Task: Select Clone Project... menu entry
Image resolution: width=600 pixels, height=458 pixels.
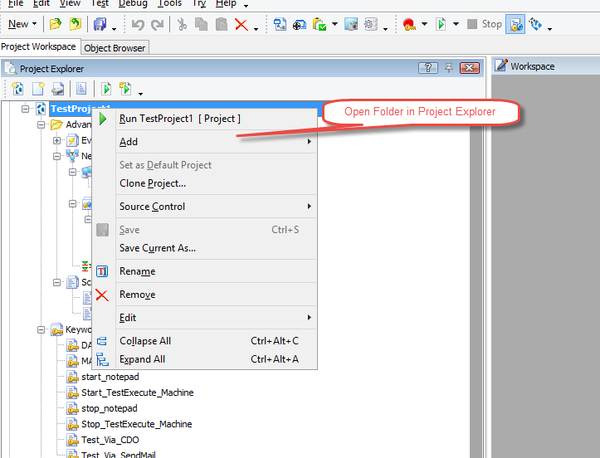Action: coord(152,183)
